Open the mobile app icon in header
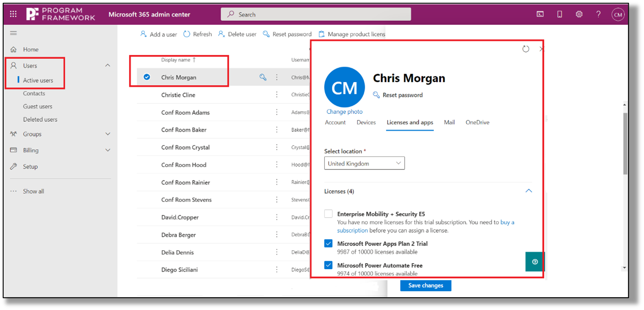This screenshot has width=644, height=310. 560,14
